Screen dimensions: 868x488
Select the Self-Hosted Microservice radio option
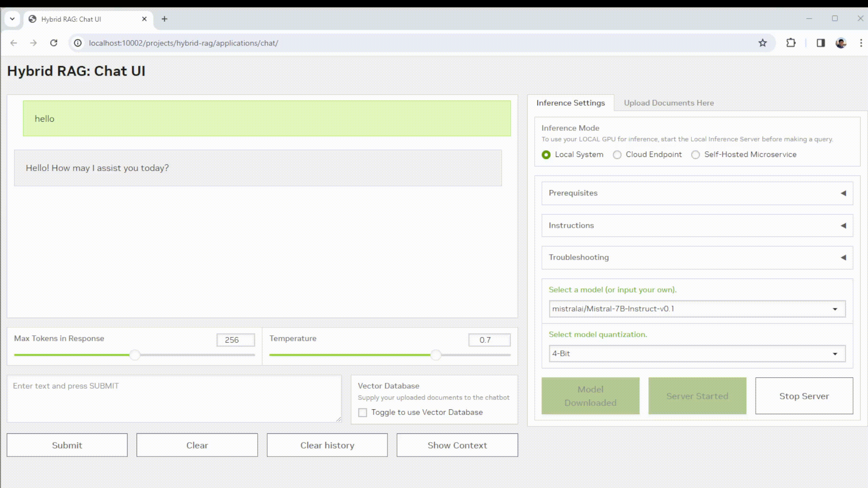pos(695,155)
